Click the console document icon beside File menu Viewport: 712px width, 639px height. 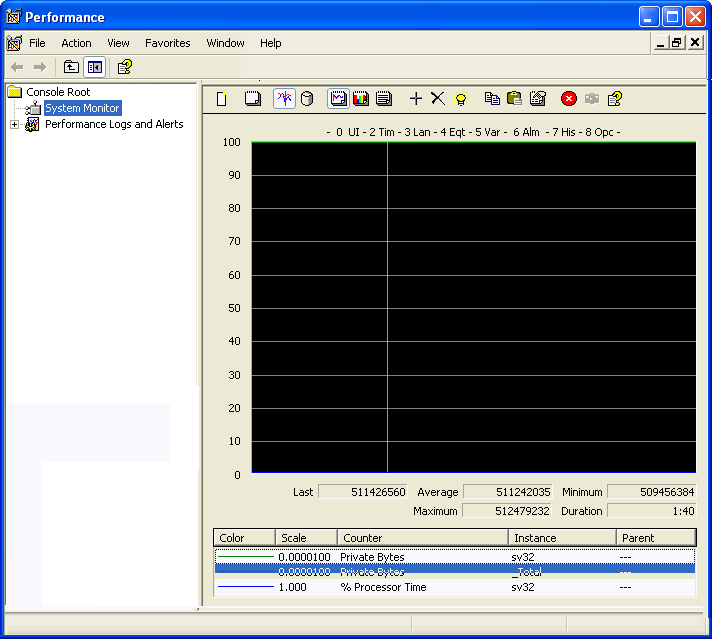[14, 43]
